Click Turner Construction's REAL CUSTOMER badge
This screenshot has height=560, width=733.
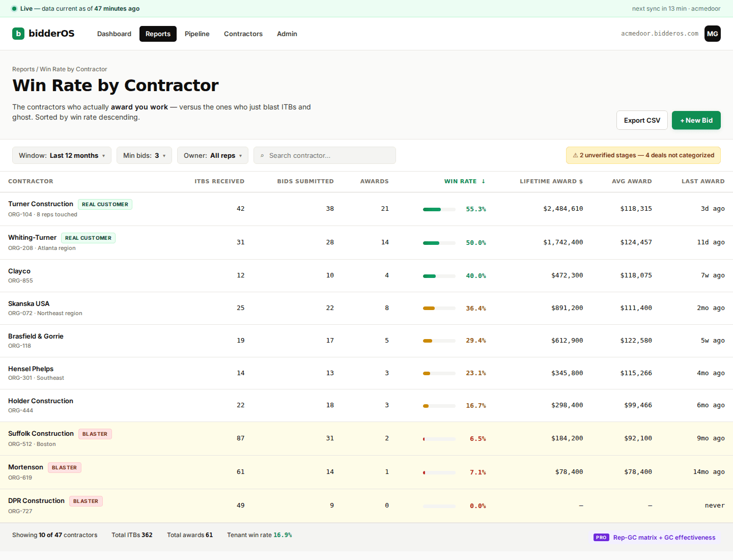[x=105, y=205]
